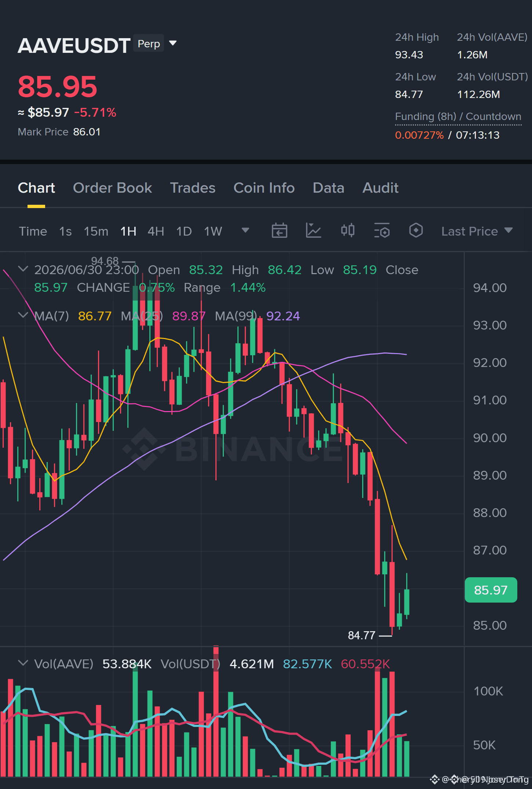Switch to the Chart tab

[x=36, y=188]
